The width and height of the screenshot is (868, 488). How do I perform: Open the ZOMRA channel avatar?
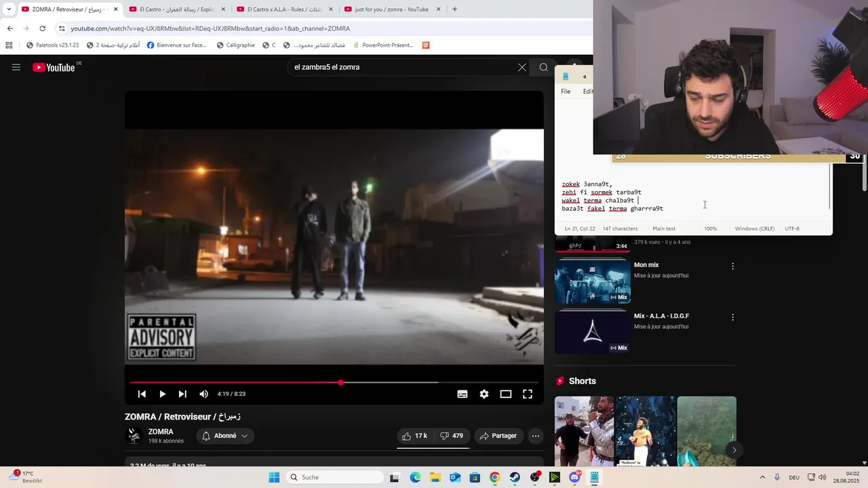click(134, 436)
